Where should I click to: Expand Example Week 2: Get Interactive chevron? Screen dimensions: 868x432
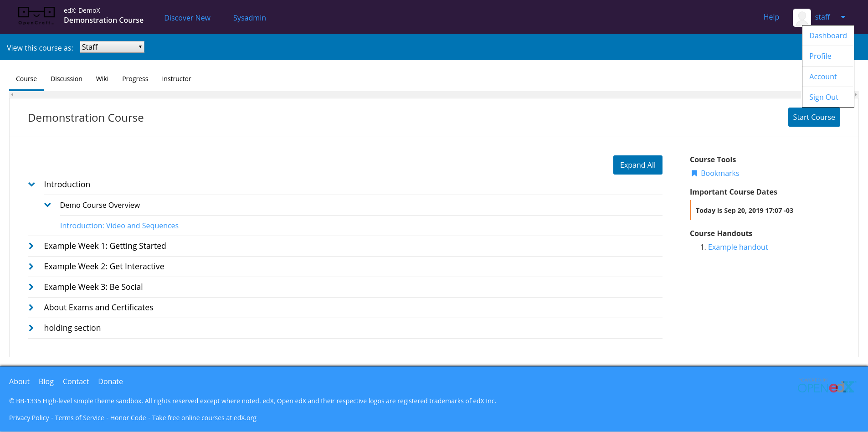(31, 266)
